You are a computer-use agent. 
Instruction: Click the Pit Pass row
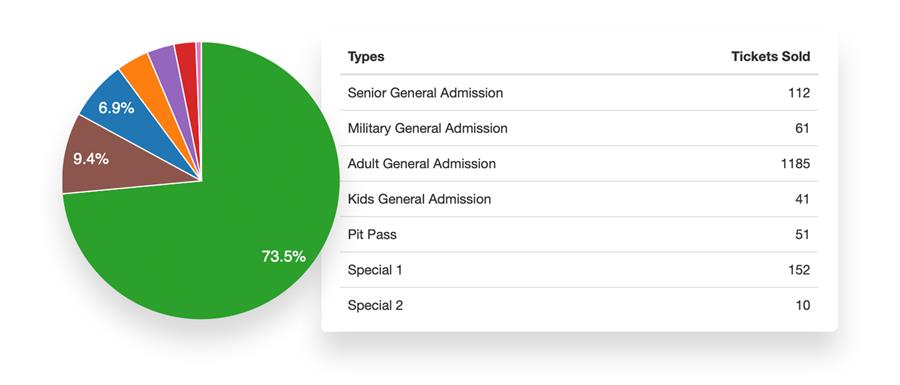(x=579, y=235)
